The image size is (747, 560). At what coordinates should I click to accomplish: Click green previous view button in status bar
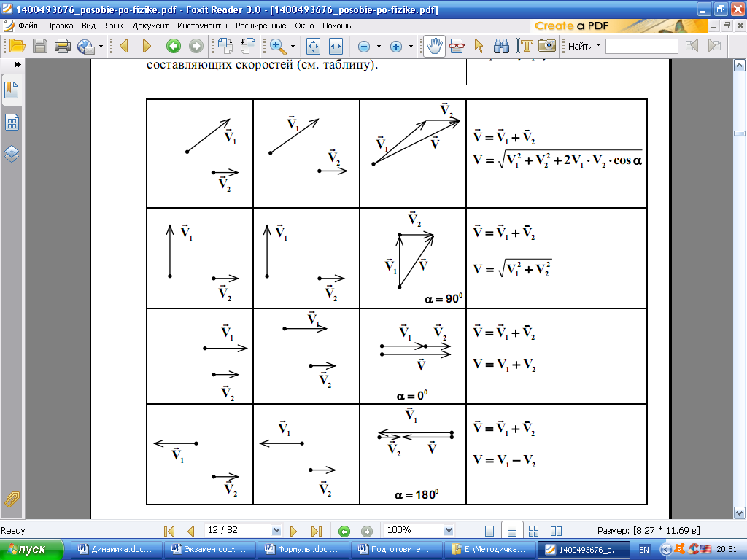point(344,531)
